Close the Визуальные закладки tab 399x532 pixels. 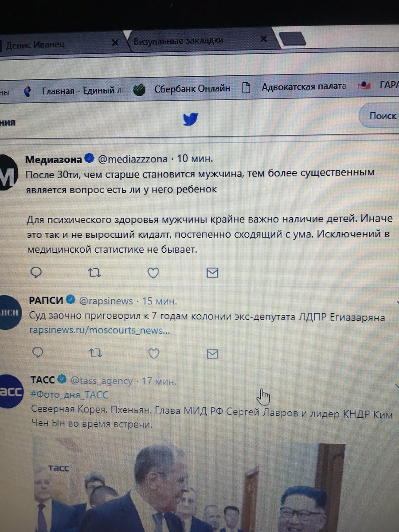pyautogui.click(x=263, y=39)
